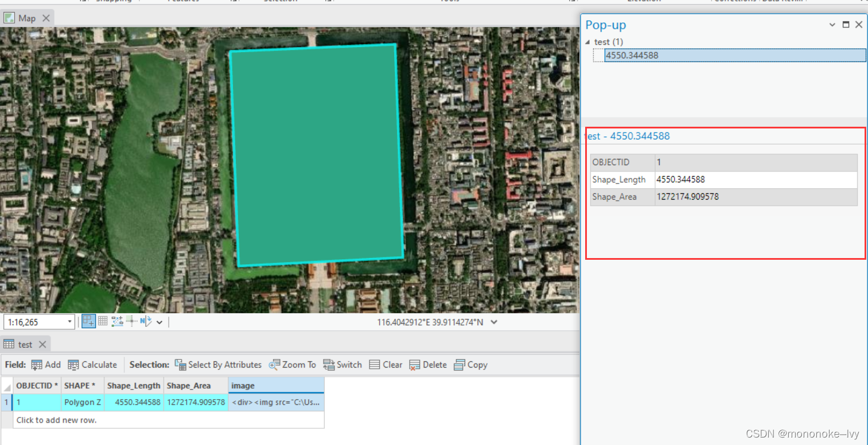Select the test attribute table tab

pos(25,345)
